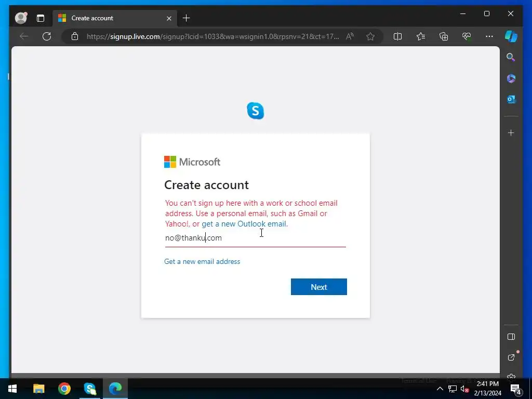Screen dimensions: 532x399
Task: Open sidebar Search icon
Action: click(x=511, y=57)
